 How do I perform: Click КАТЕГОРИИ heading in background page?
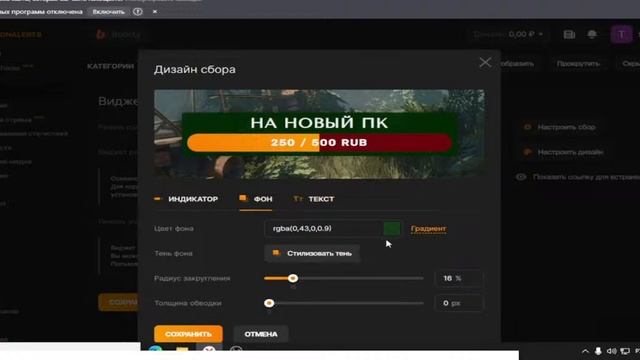click(110, 66)
